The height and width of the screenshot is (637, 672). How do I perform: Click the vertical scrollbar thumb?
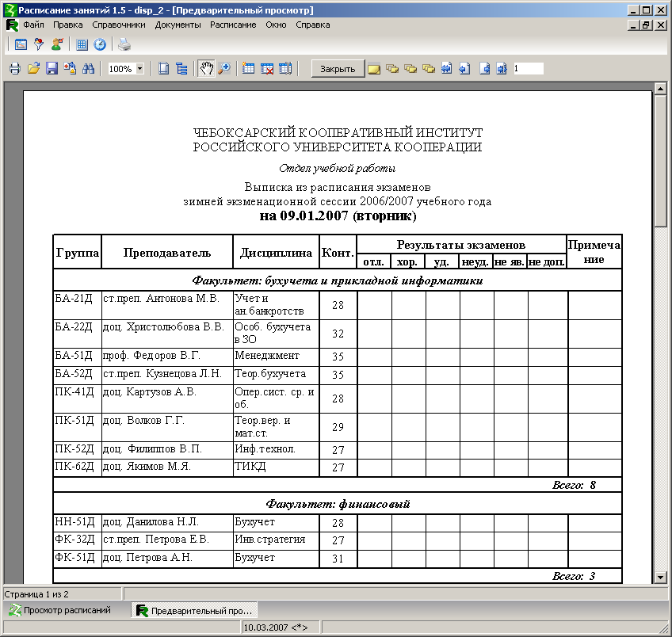[660, 161]
